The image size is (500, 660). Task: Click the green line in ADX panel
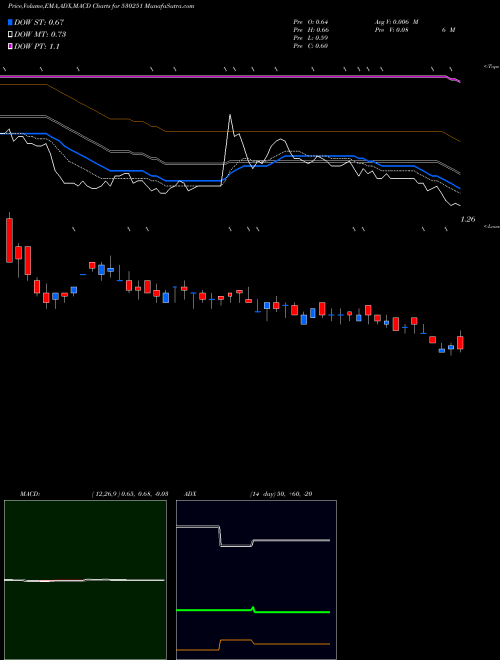253,610
